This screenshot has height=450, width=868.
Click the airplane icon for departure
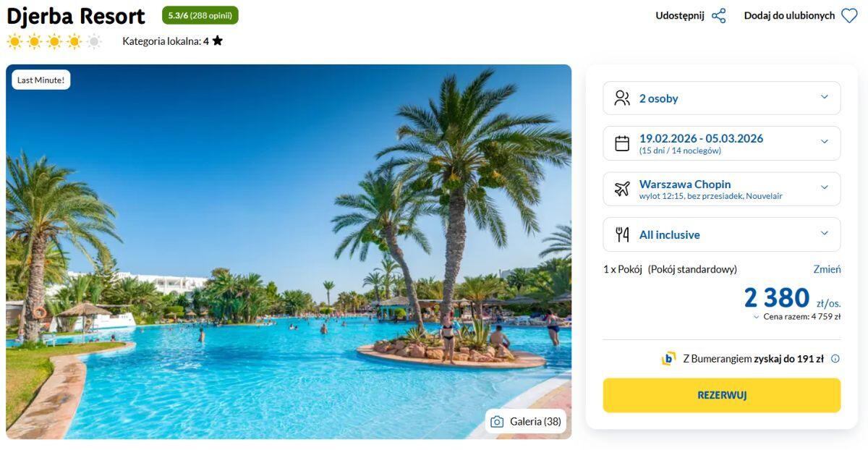(x=622, y=189)
